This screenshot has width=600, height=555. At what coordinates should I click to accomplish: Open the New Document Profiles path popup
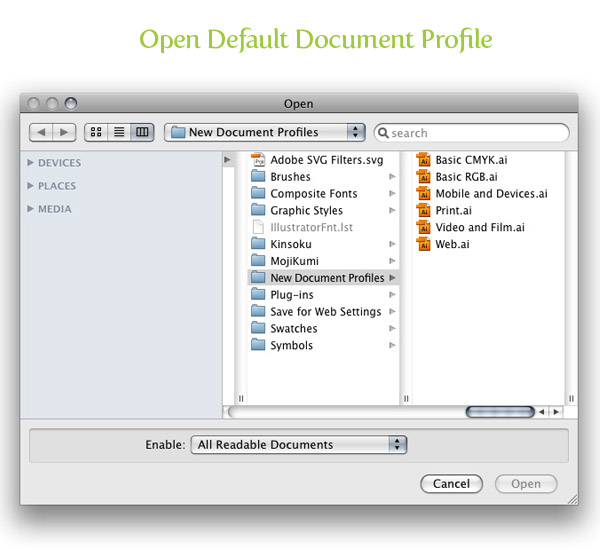(264, 132)
